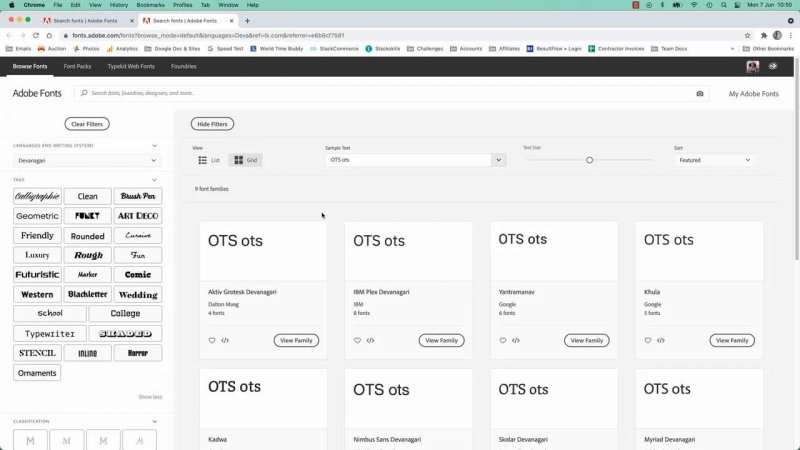Open the Sample Text dropdown arrow
The width and height of the screenshot is (800, 450).
pyautogui.click(x=498, y=160)
